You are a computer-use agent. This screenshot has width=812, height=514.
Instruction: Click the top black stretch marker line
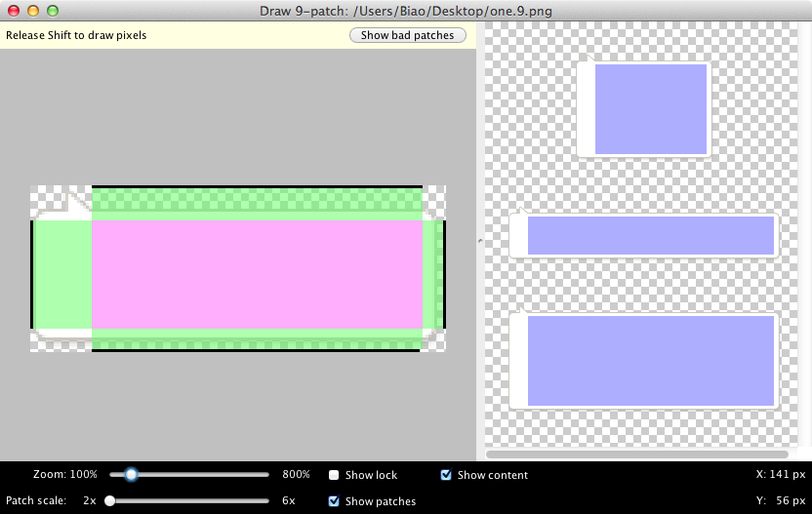point(257,186)
